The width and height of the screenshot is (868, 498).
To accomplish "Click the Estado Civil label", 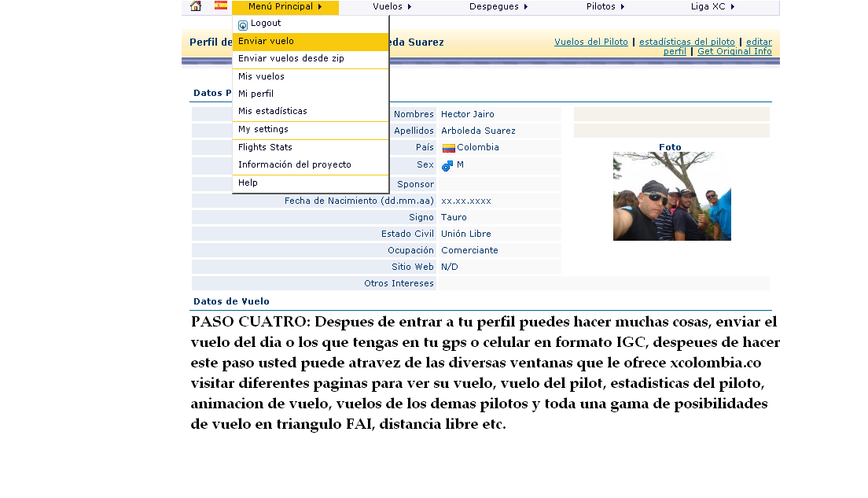I will [x=407, y=234].
